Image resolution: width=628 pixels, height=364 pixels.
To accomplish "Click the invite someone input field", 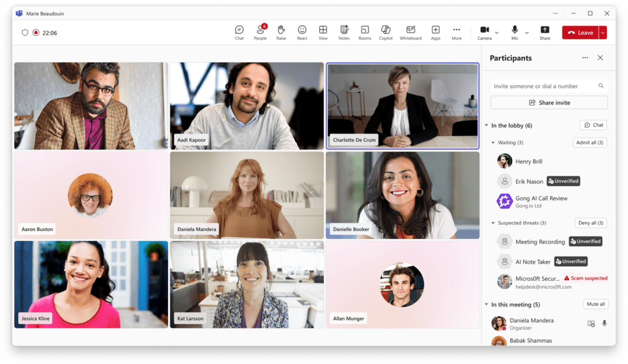I will click(x=543, y=86).
